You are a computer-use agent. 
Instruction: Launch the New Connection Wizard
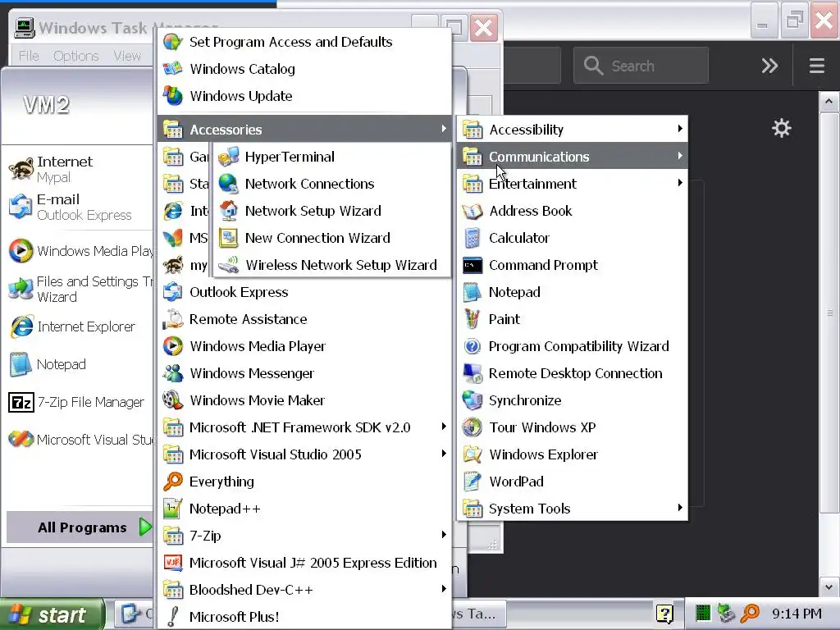[x=331, y=238]
